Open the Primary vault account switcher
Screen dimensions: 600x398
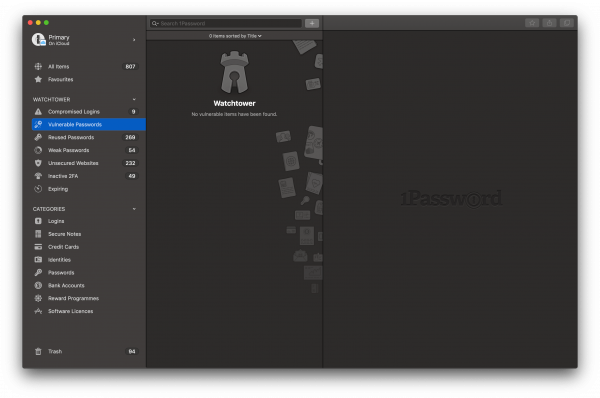(x=84, y=40)
